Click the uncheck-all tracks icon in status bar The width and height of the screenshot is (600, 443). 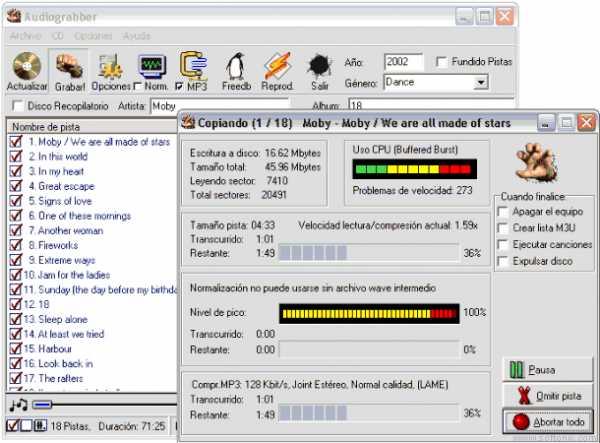coord(26,425)
